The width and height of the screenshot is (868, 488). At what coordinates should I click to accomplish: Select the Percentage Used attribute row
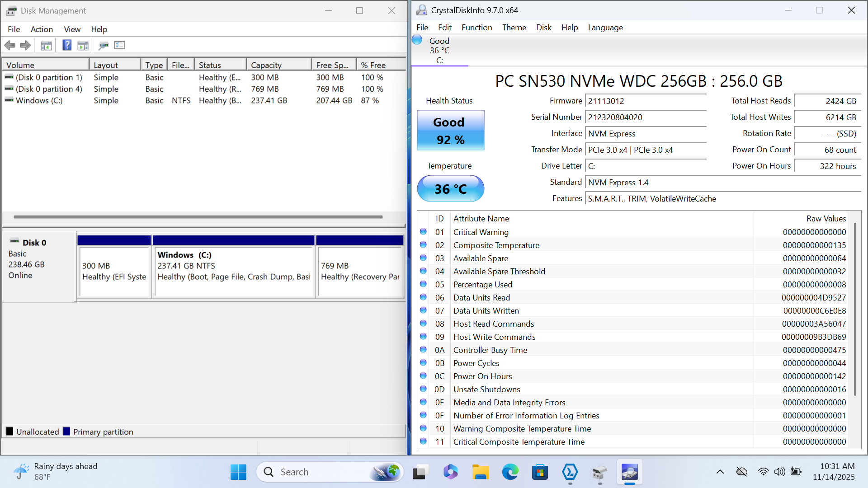(x=482, y=285)
